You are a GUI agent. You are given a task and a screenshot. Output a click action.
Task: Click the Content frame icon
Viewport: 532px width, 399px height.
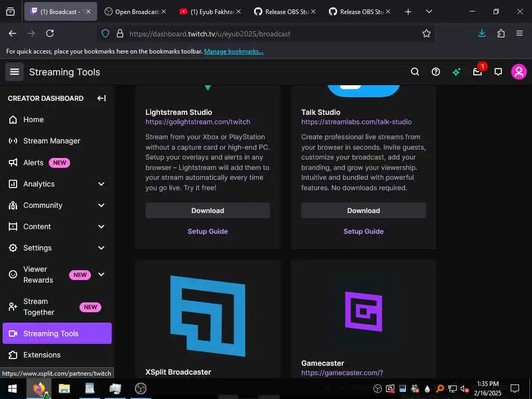tap(13, 227)
